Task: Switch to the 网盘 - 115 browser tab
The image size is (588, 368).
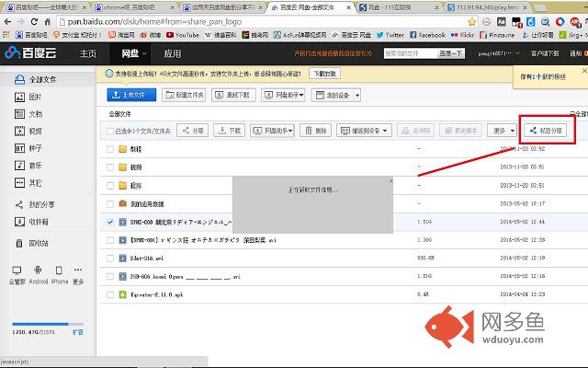Action: [x=398, y=7]
